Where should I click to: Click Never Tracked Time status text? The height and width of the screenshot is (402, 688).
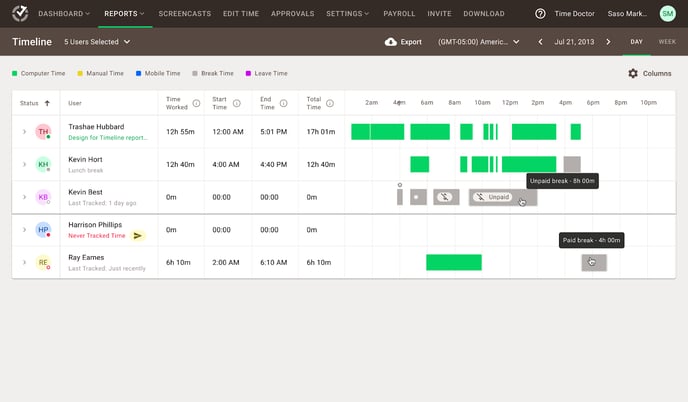point(97,236)
